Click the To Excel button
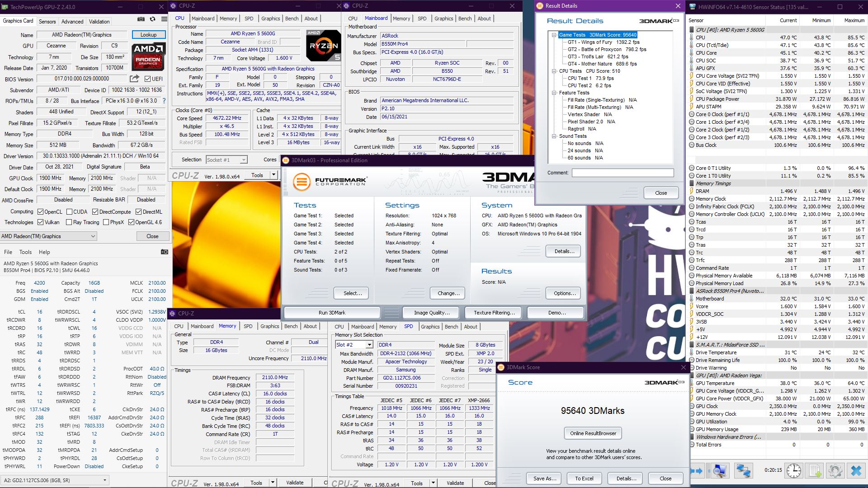868x488 pixels. click(x=584, y=479)
